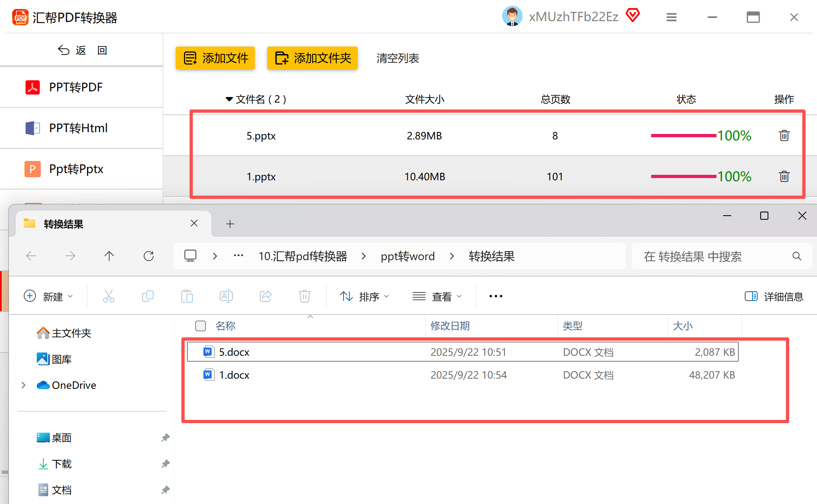The image size is (817, 504).
Task: Select PPT转Html in the sidebar
Action: (78, 128)
